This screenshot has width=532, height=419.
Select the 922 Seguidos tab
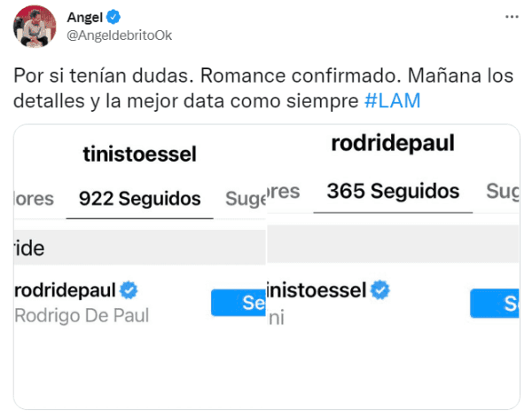[x=139, y=199]
